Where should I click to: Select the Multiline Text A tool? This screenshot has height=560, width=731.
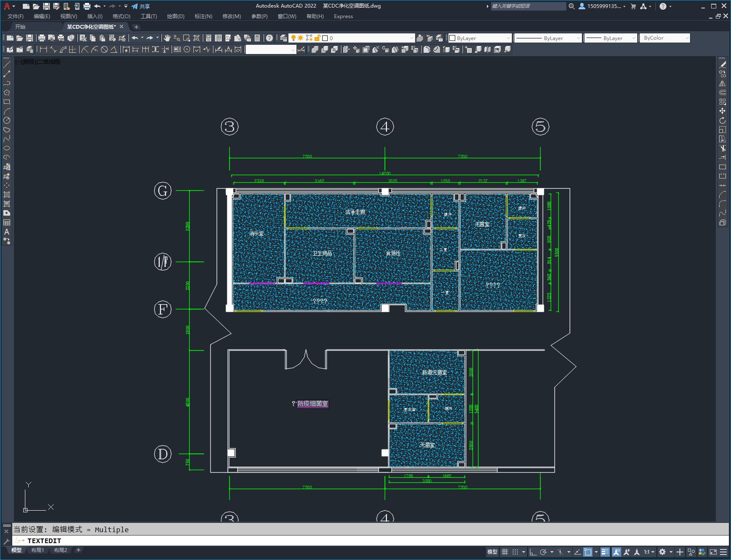(x=7, y=232)
